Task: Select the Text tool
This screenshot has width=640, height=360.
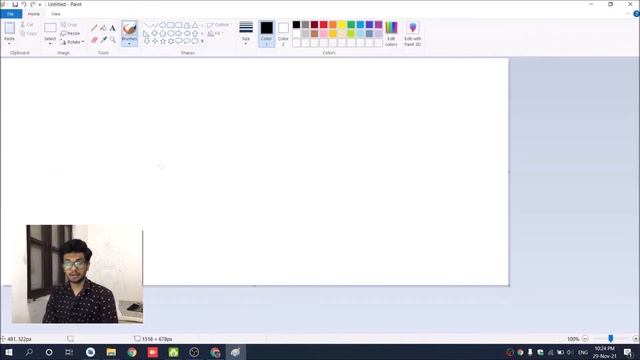Action: pos(113,28)
